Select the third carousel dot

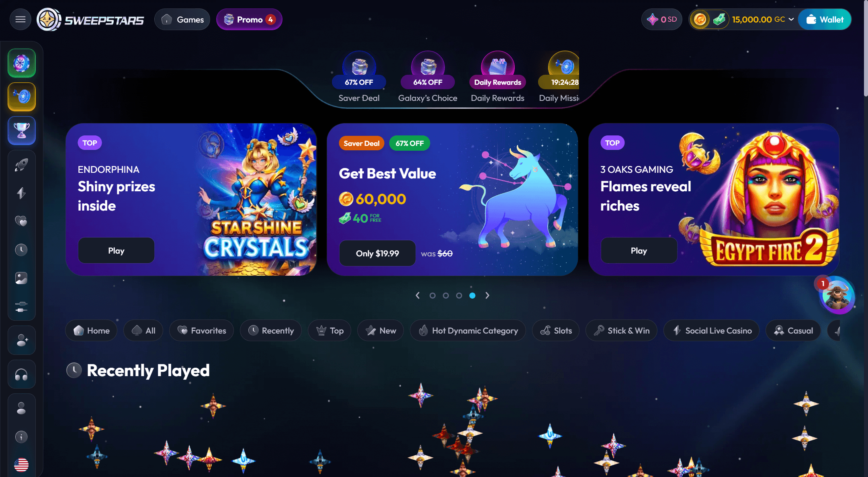tap(459, 295)
